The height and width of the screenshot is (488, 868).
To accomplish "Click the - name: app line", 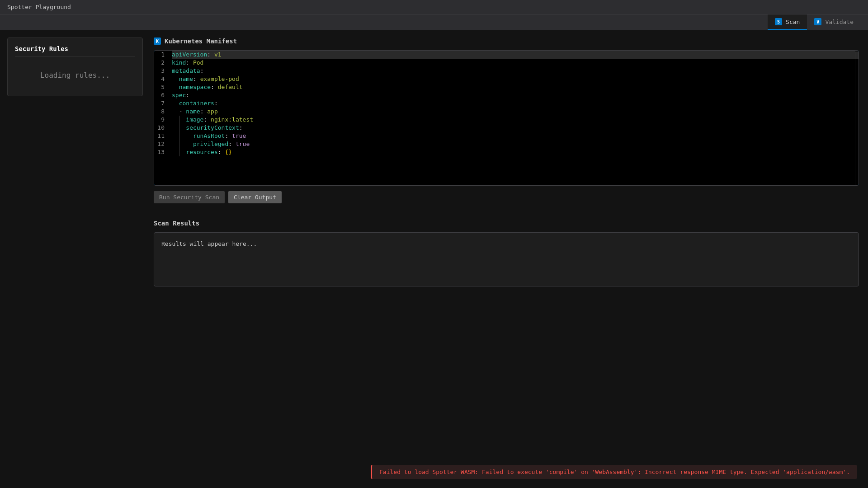I will pos(198,112).
